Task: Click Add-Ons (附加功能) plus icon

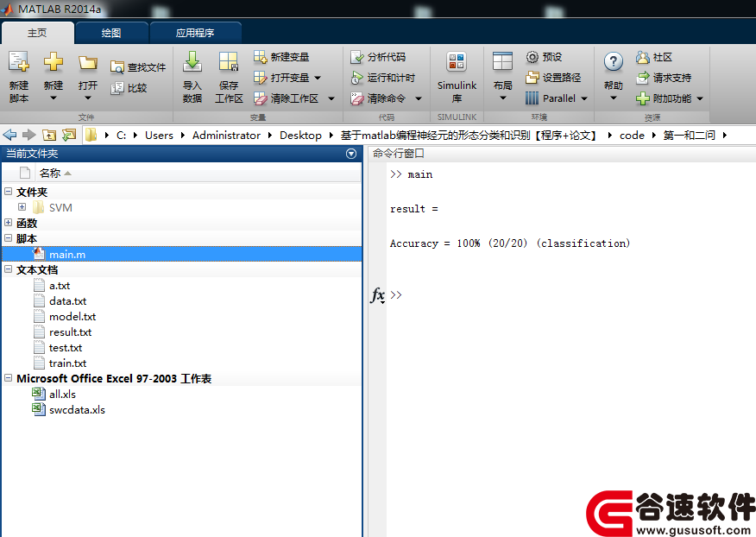Action: coord(643,98)
